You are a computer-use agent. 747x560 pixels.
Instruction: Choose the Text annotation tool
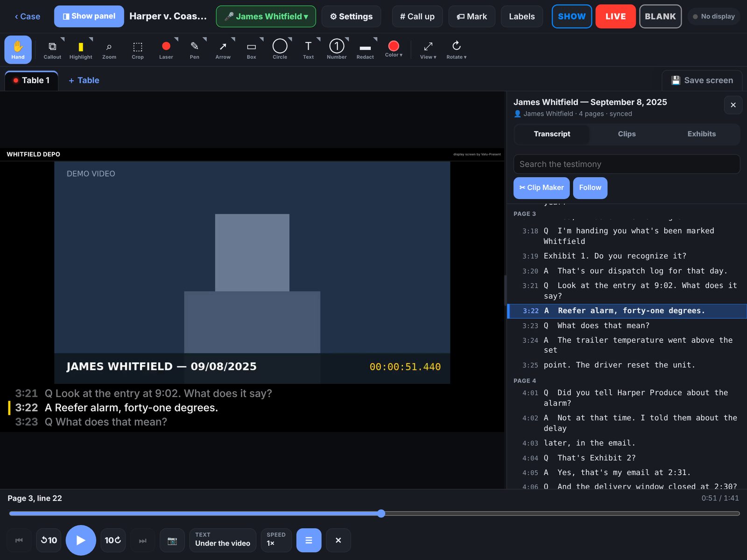[309, 50]
